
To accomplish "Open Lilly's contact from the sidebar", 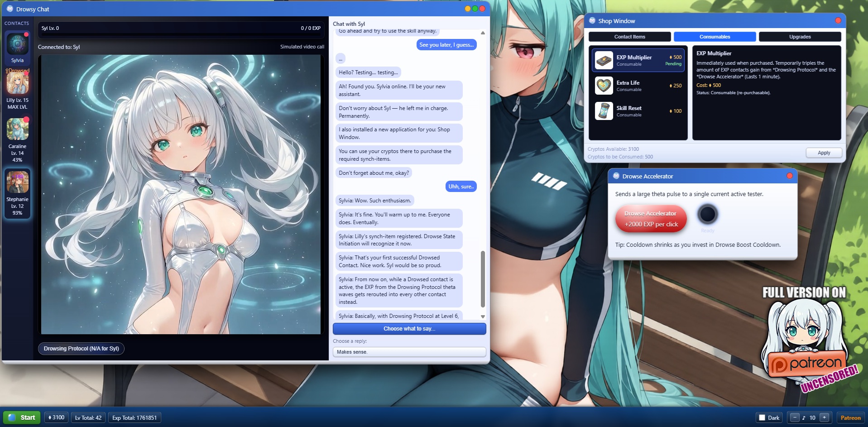I will pos(17,83).
